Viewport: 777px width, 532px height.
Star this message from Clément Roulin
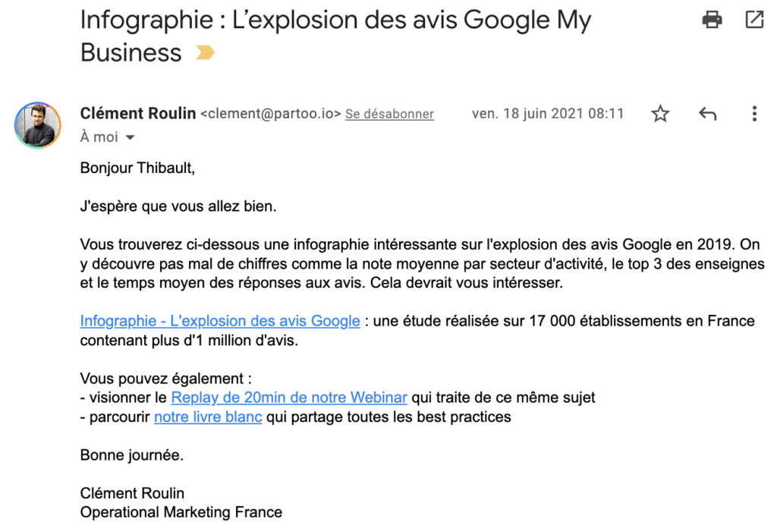pos(660,114)
